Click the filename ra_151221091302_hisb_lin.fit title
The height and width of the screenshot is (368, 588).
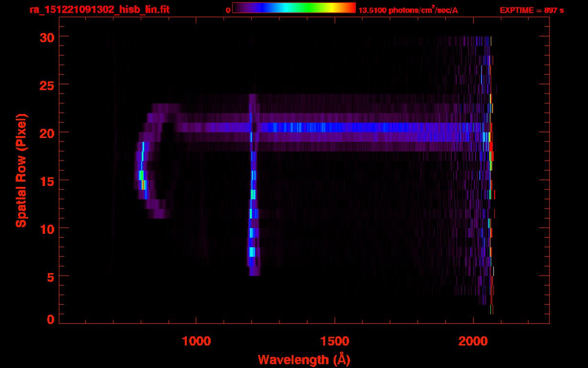[99, 10]
